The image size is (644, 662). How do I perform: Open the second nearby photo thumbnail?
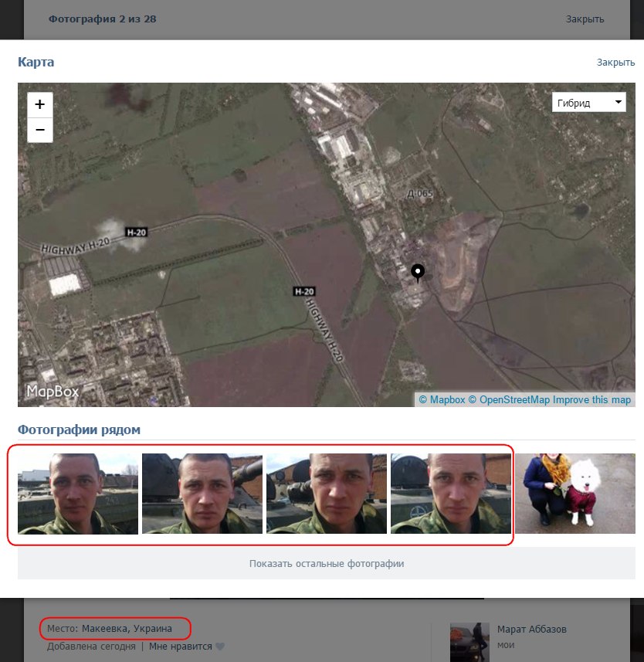tap(202, 494)
